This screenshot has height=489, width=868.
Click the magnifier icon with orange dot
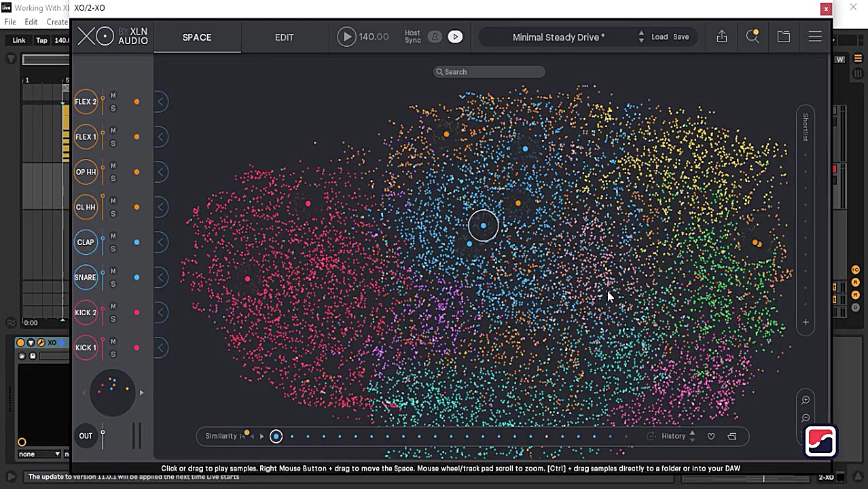pos(753,37)
